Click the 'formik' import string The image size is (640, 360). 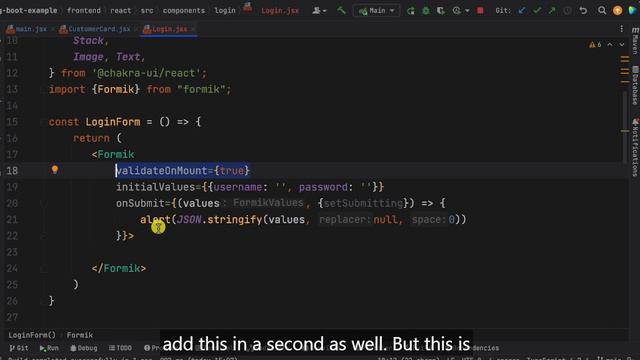[201, 89]
